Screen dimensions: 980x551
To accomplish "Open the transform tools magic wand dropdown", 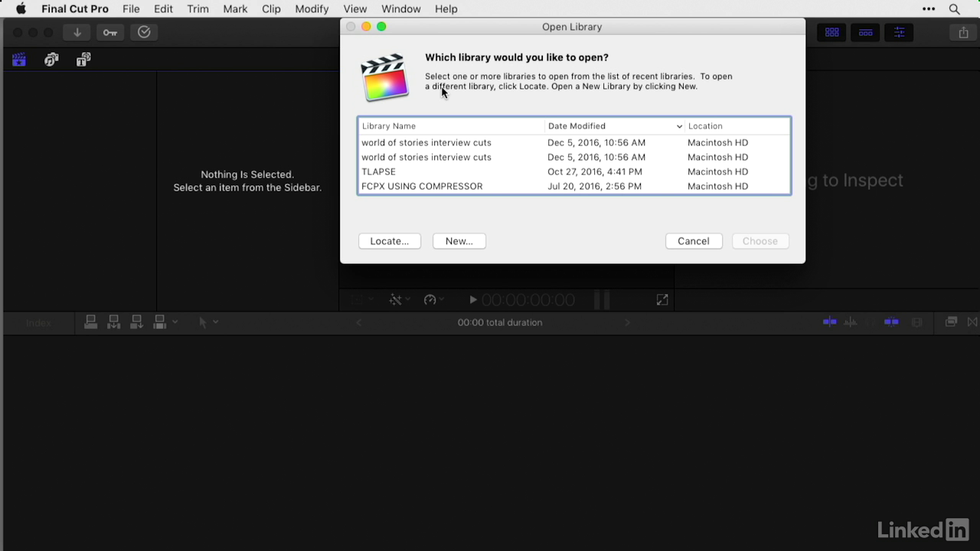I will (x=399, y=300).
